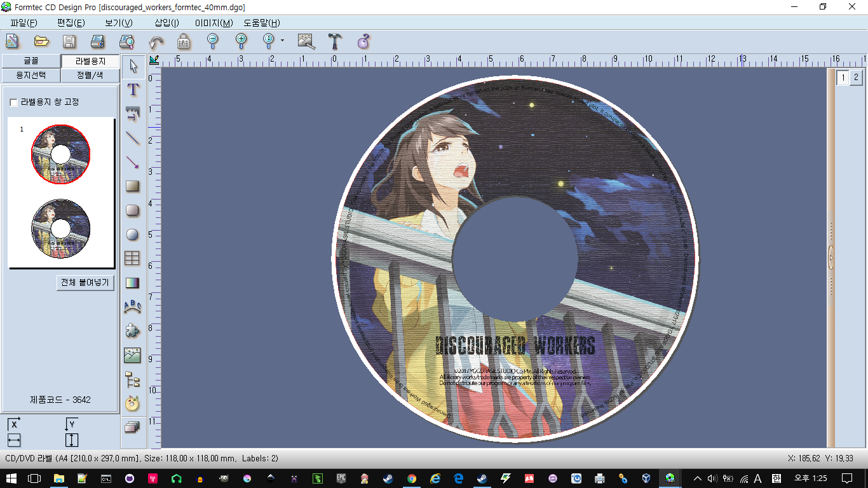Open the 편집(E) menu
868x488 pixels.
tap(71, 23)
